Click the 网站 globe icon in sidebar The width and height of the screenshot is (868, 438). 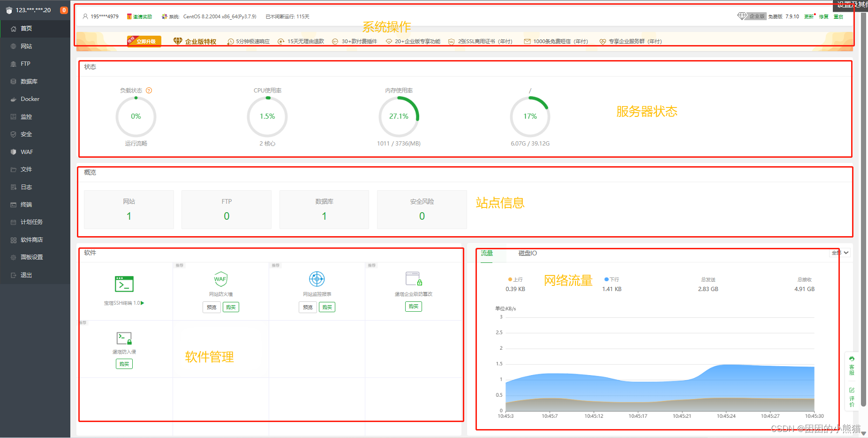(x=14, y=46)
